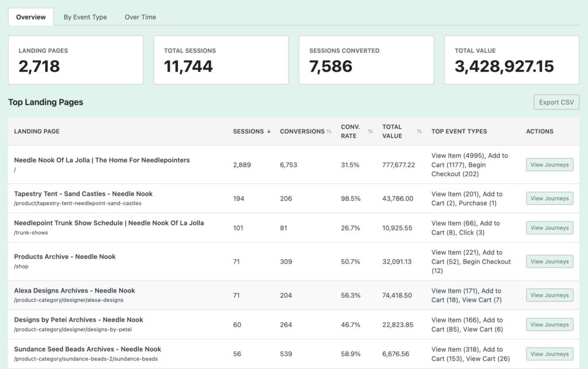Screen dimensions: 588x369
Task: Click the conversions value 309
Action: pos(286,262)
